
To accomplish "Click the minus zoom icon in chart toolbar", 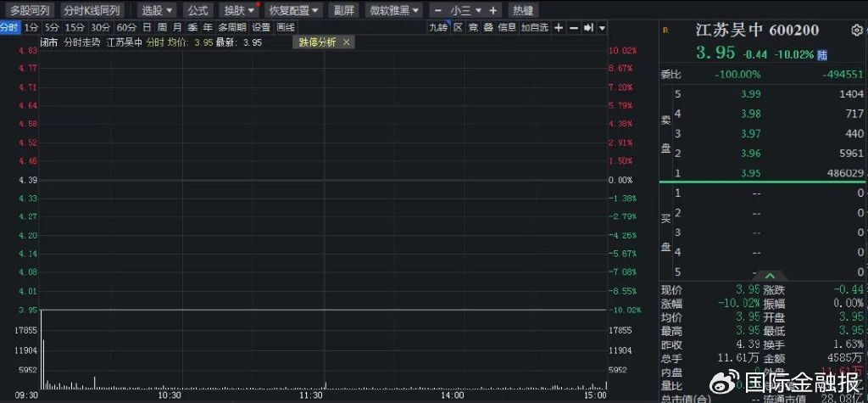I will pyautogui.click(x=574, y=27).
